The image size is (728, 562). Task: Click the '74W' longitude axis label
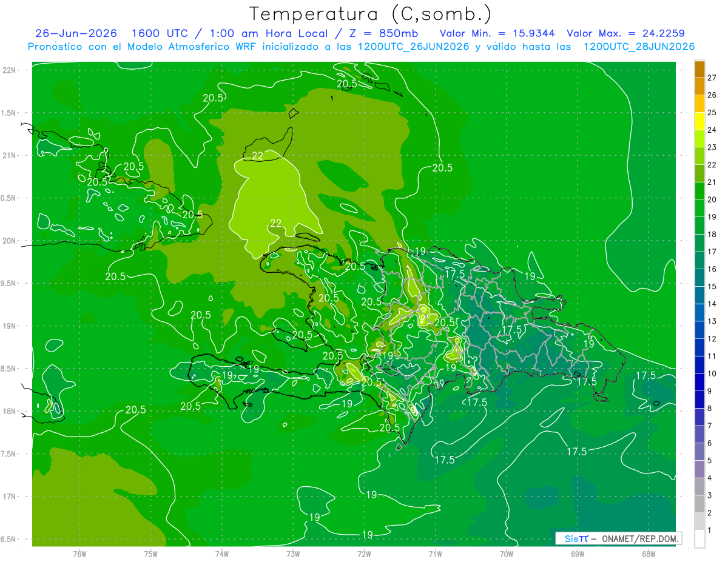pyautogui.click(x=222, y=554)
